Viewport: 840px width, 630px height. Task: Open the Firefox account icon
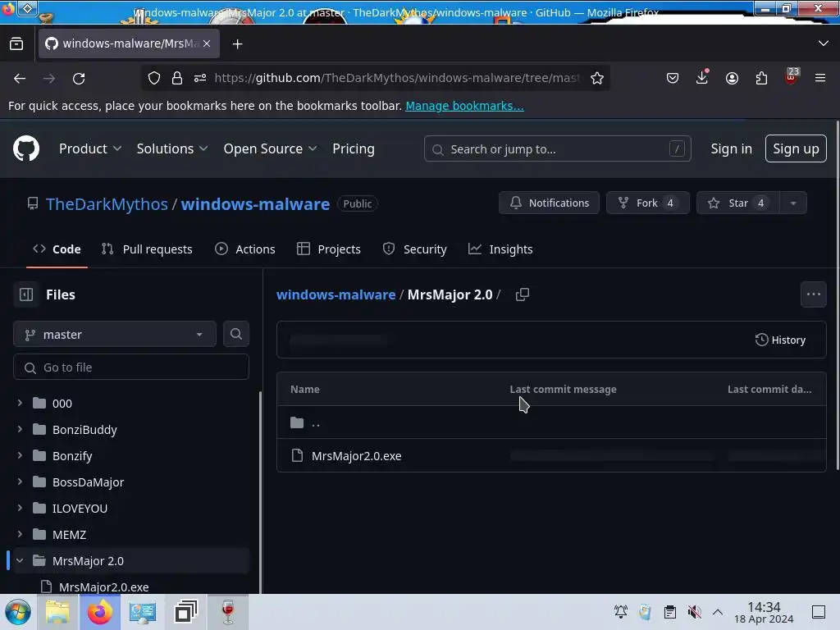[732, 78]
